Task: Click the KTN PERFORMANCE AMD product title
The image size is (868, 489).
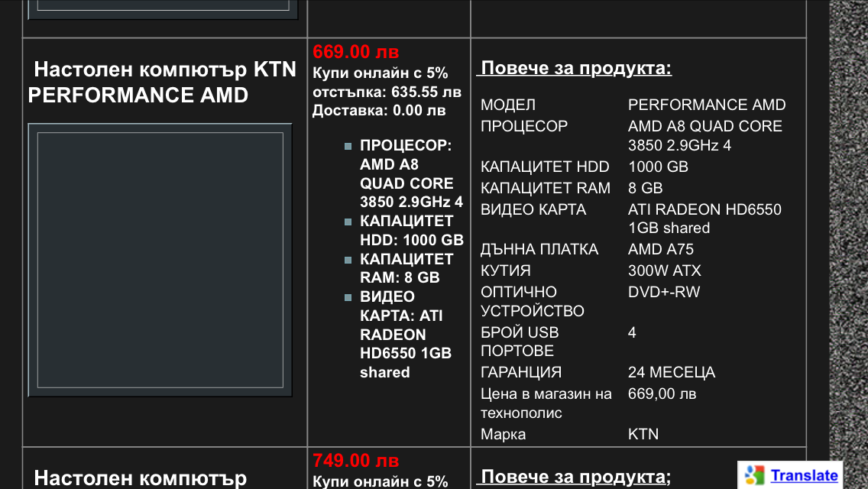Action: tap(162, 82)
